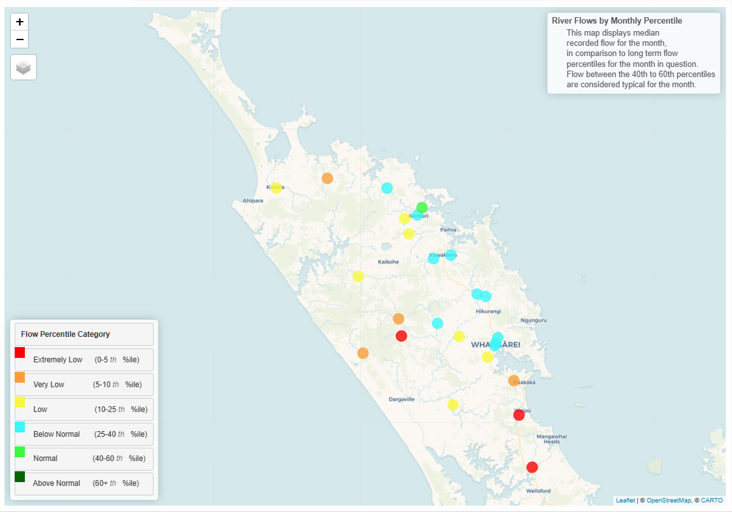Viewport: 732px width, 512px height.
Task: Select the yellow marker at Kaitaia
Action: [276, 188]
